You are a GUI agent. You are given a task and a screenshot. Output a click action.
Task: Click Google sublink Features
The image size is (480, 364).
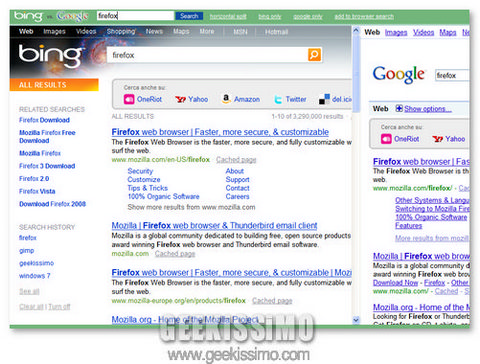[x=409, y=226]
